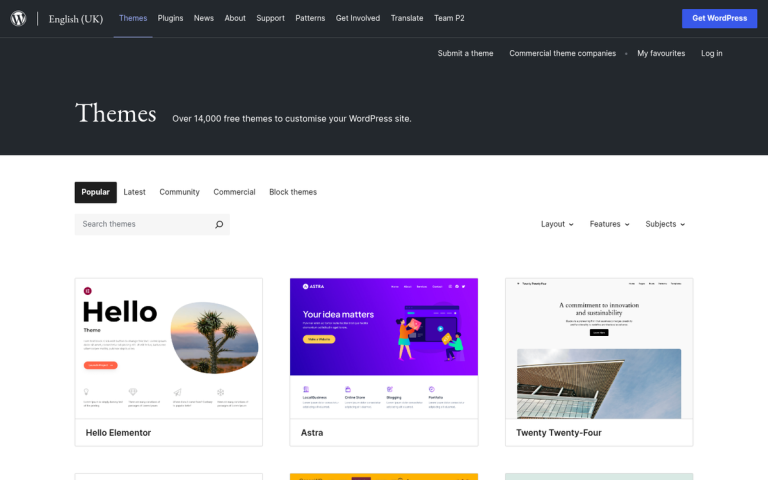Image resolution: width=768 pixels, height=480 pixels.
Task: Open the News nav link
Action: [204, 18]
